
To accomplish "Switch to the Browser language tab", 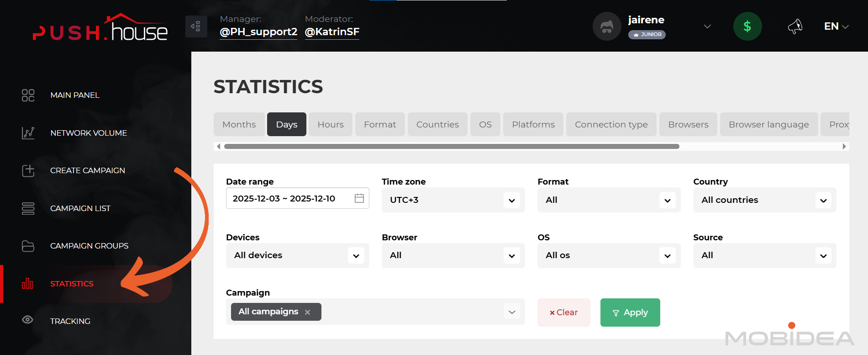I will [x=769, y=124].
